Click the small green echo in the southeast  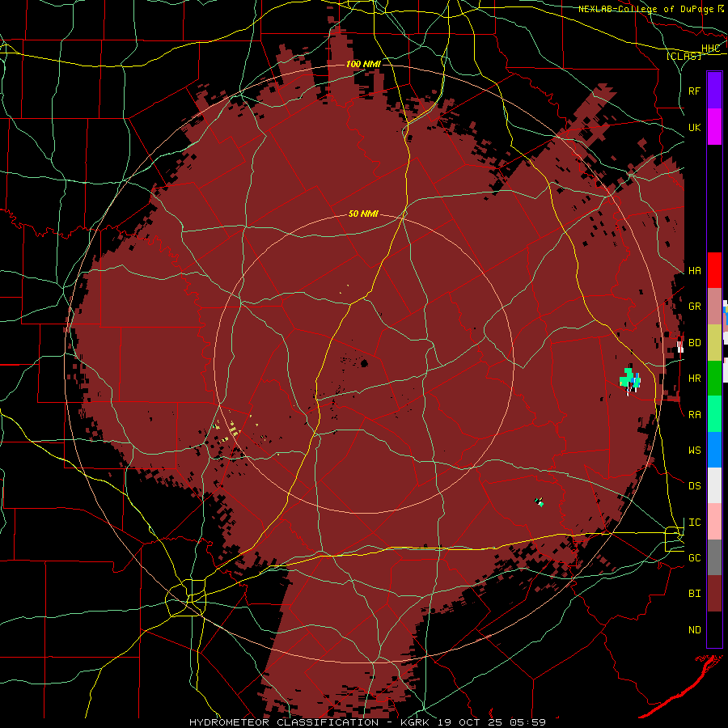[540, 502]
